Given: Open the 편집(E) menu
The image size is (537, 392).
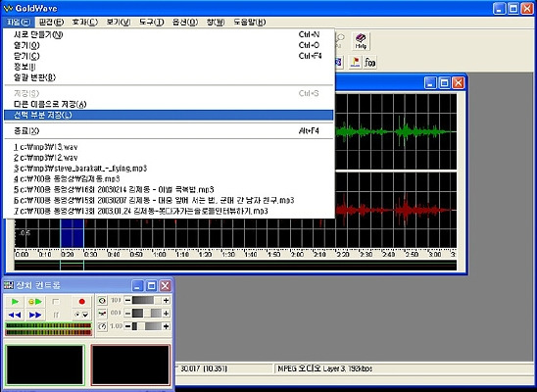Looking at the screenshot, I should click(51, 23).
